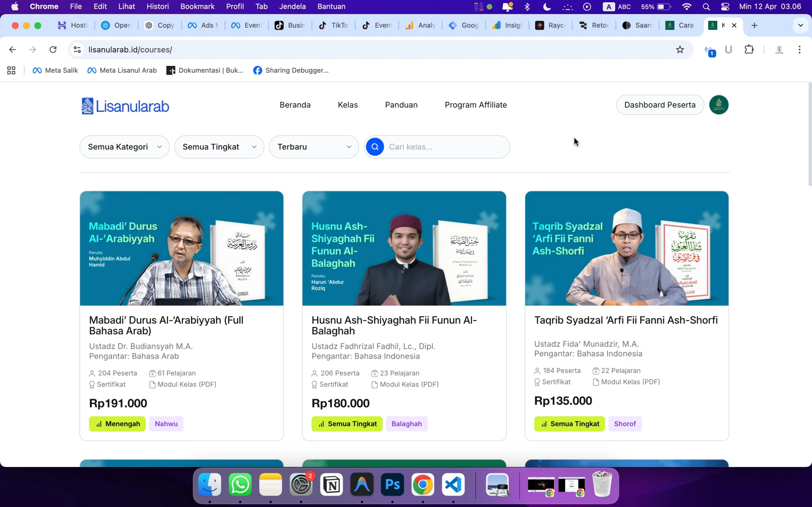Bookmark this page with star icon
Viewport: 812px width, 507px height.
tap(680, 50)
